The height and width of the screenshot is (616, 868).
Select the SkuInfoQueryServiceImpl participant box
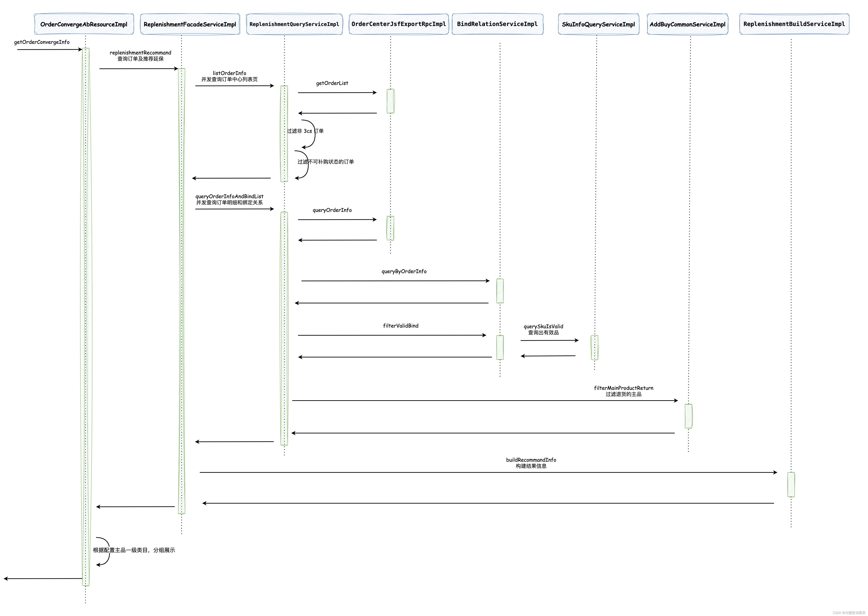[598, 24]
